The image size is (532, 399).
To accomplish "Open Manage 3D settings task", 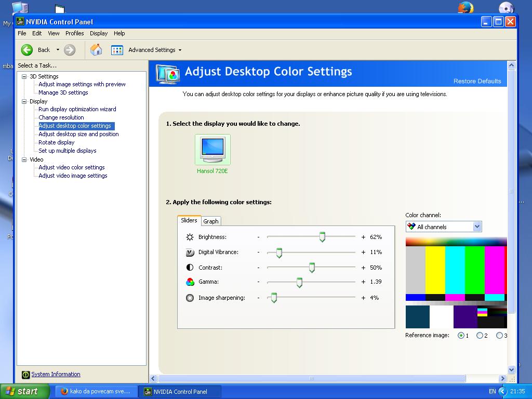I will pos(63,92).
